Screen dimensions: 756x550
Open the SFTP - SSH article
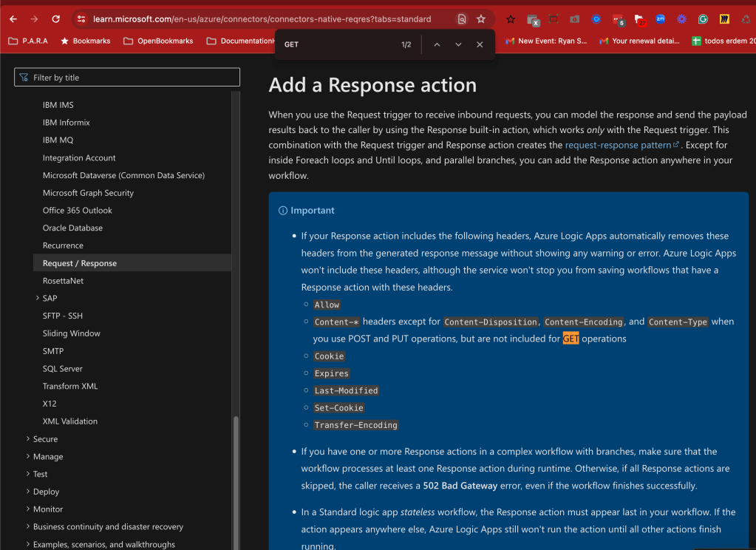(x=63, y=316)
